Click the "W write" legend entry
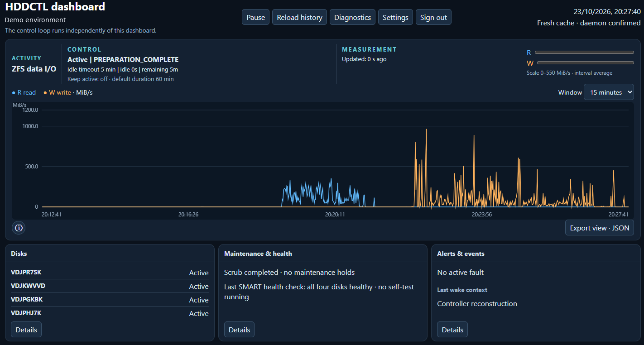This screenshot has height=345, width=644. [57, 92]
